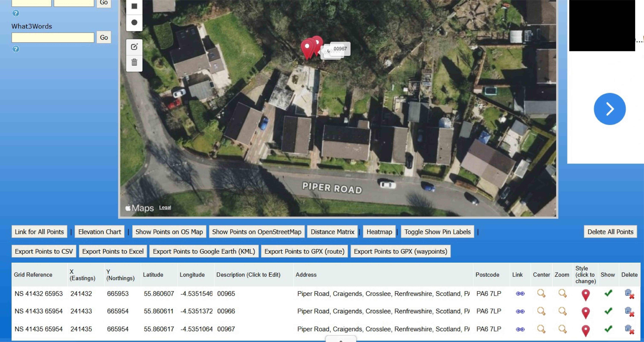Export Points to GPX (waypoints)
Image resolution: width=644 pixels, height=342 pixels.
pos(400,251)
